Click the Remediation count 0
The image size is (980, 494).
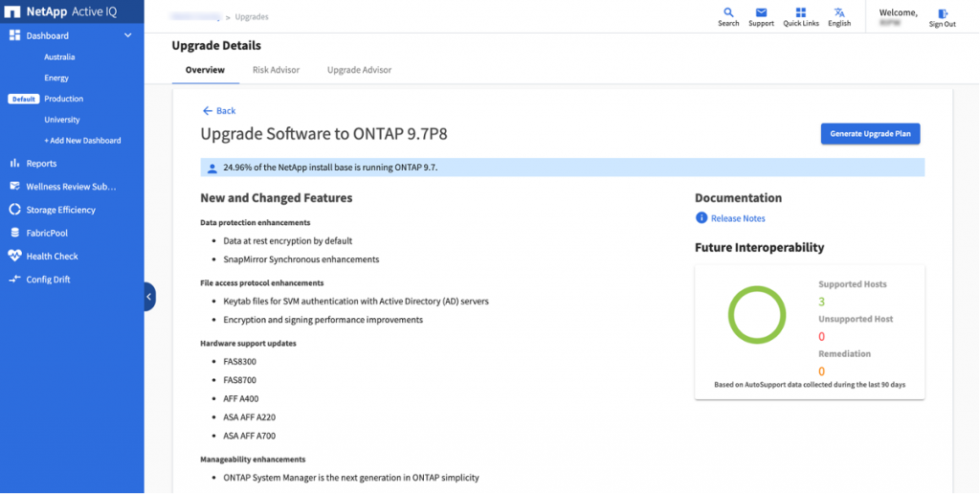[822, 371]
